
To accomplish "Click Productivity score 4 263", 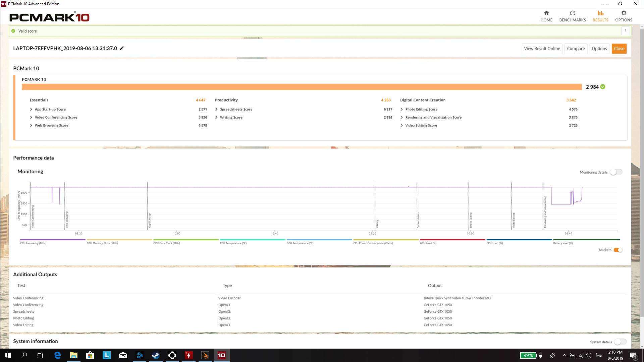I will (386, 100).
